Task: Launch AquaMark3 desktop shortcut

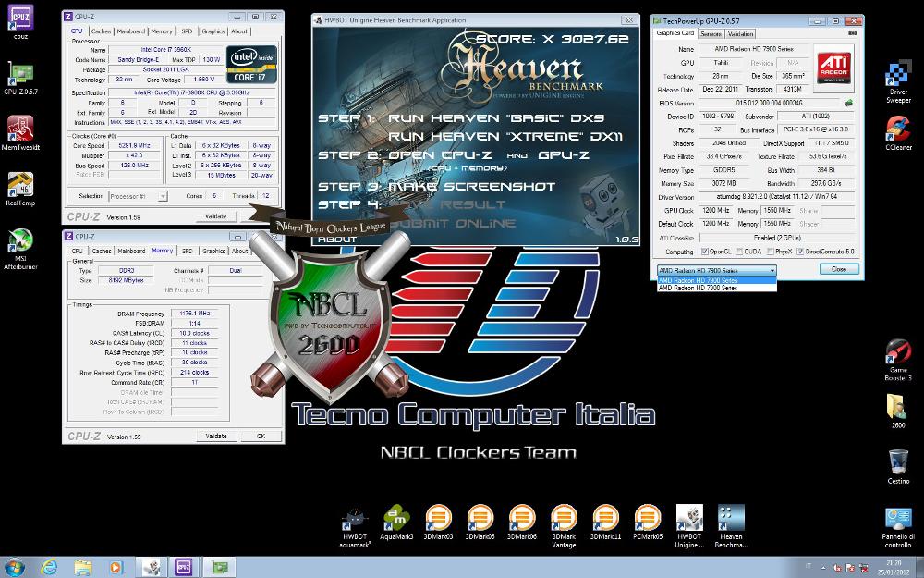Action: [x=396, y=523]
